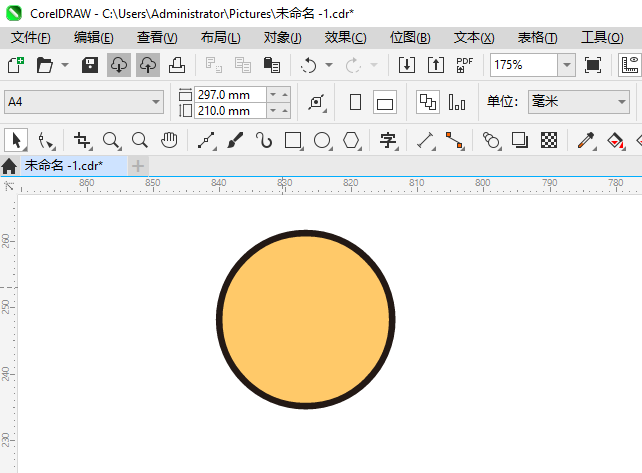The image size is (642, 473).
Task: Select the Ellipse tool
Action: (323, 140)
